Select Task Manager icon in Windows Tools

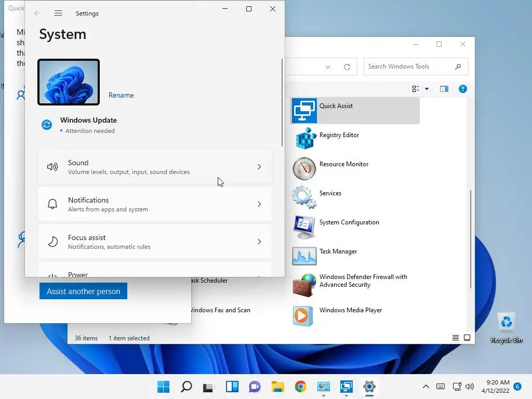tap(304, 256)
